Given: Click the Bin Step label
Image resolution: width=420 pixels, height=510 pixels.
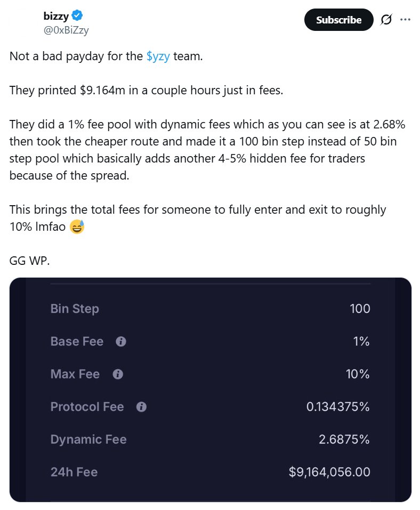Looking at the screenshot, I should click(x=75, y=309).
